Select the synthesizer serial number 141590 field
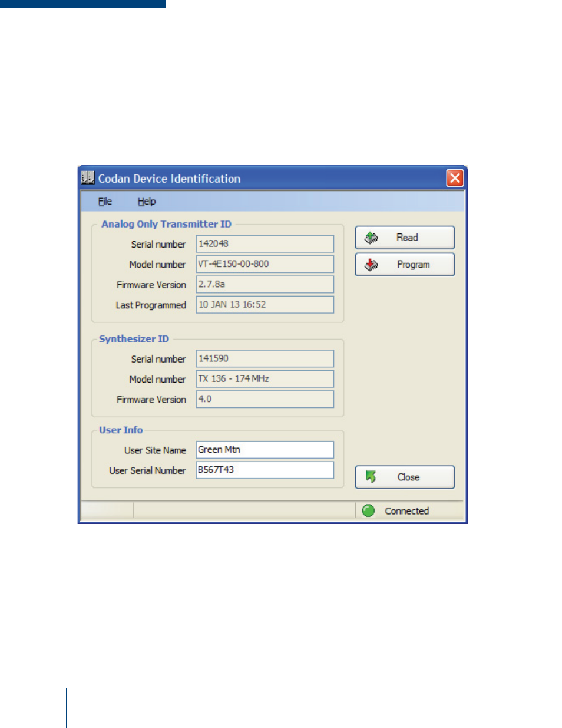Image resolution: width=562 pixels, height=728 pixels. 265,359
